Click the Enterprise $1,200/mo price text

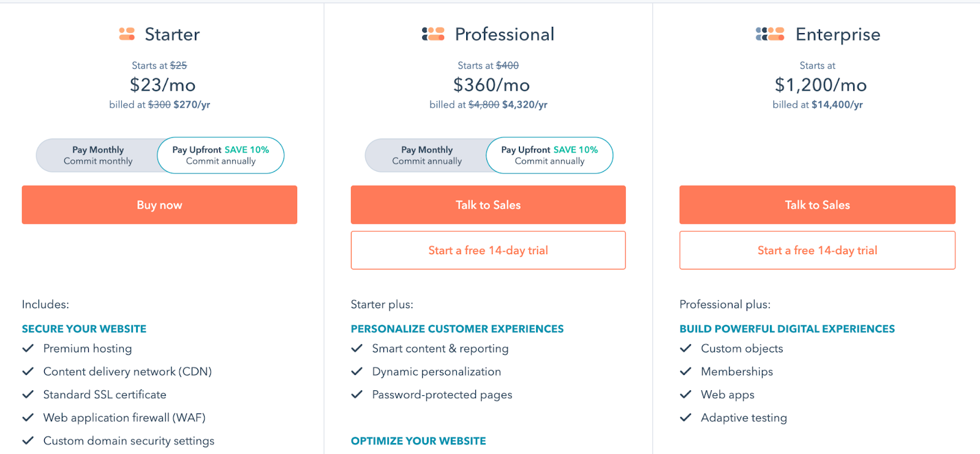click(820, 85)
